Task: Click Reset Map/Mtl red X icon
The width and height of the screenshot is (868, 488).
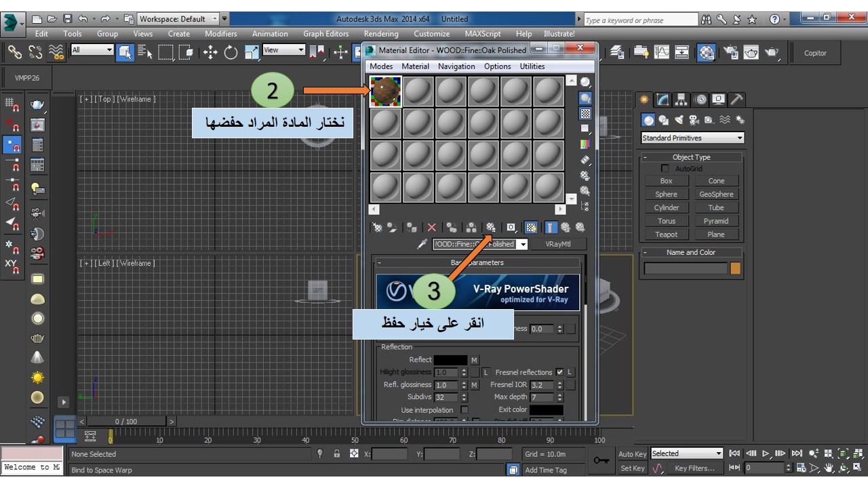Action: click(431, 228)
